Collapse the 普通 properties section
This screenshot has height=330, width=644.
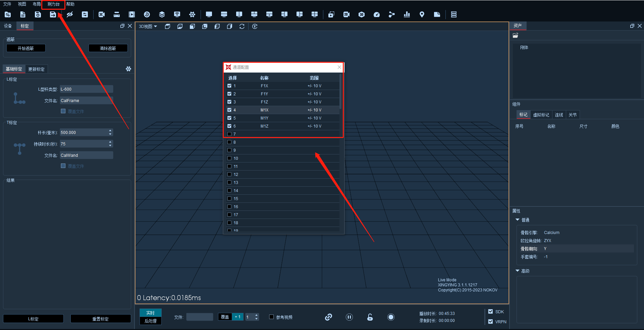(x=518, y=220)
